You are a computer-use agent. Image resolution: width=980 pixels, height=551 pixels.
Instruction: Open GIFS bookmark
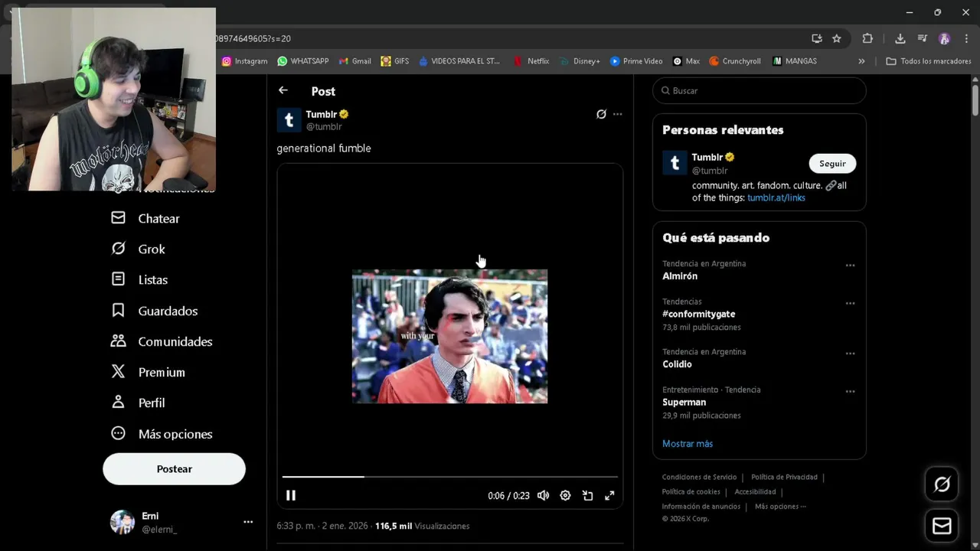(395, 61)
